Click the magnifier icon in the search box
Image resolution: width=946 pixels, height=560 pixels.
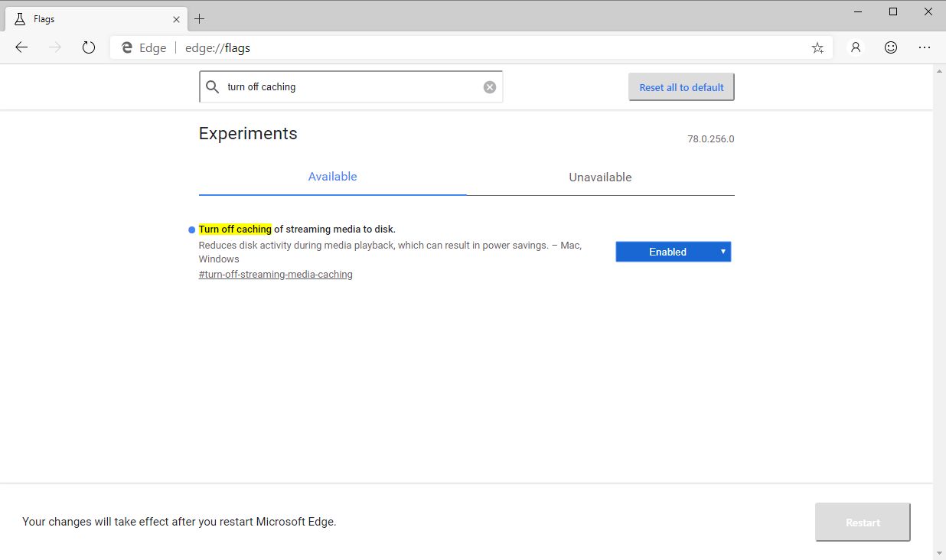click(213, 87)
